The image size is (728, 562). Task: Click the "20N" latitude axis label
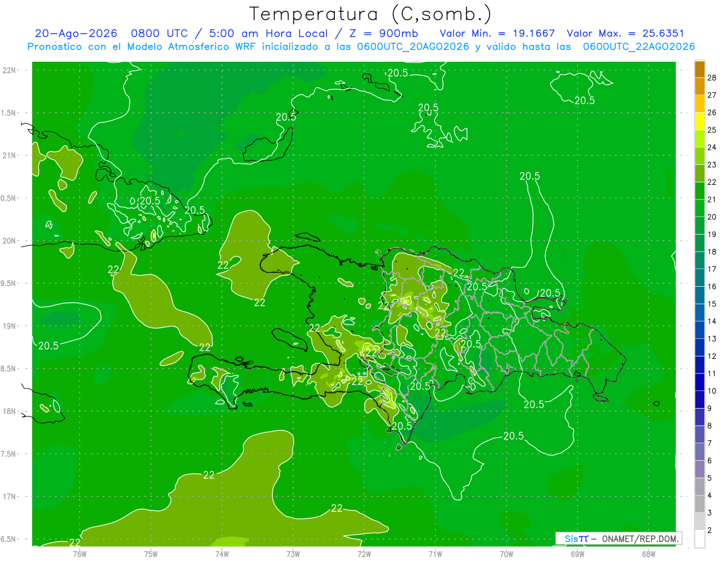point(10,241)
